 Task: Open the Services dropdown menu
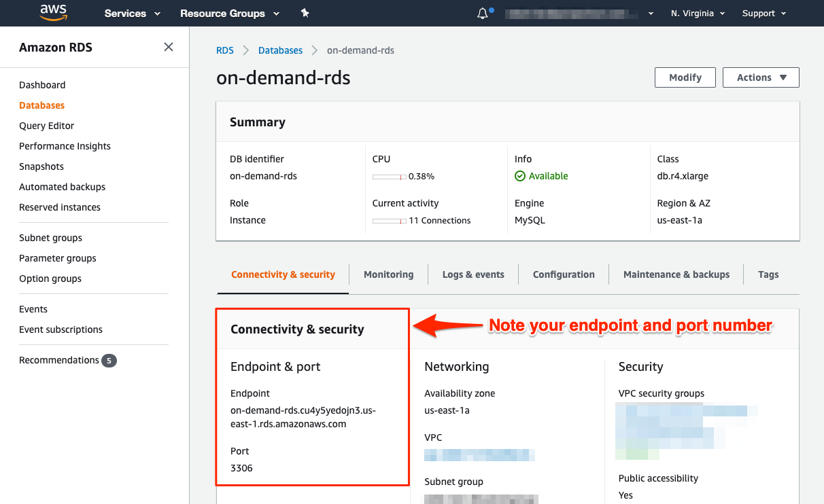[133, 14]
